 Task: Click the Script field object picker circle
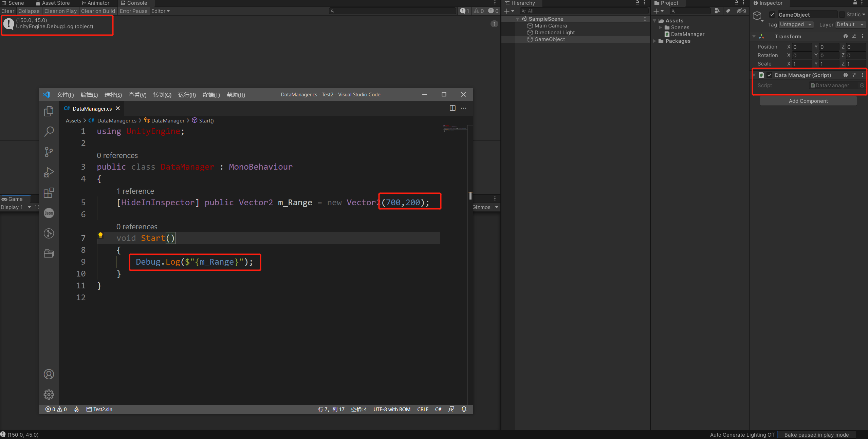click(x=862, y=85)
